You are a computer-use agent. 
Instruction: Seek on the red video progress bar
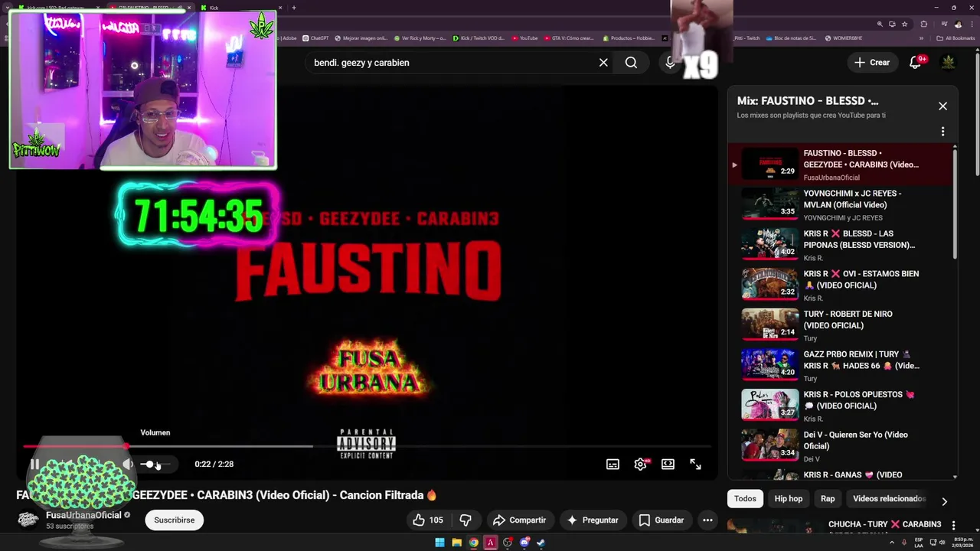367,446
